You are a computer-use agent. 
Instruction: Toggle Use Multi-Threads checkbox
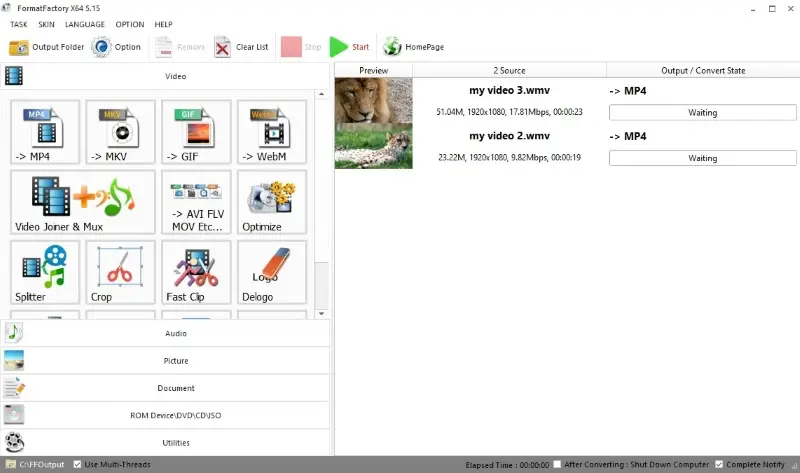point(77,464)
